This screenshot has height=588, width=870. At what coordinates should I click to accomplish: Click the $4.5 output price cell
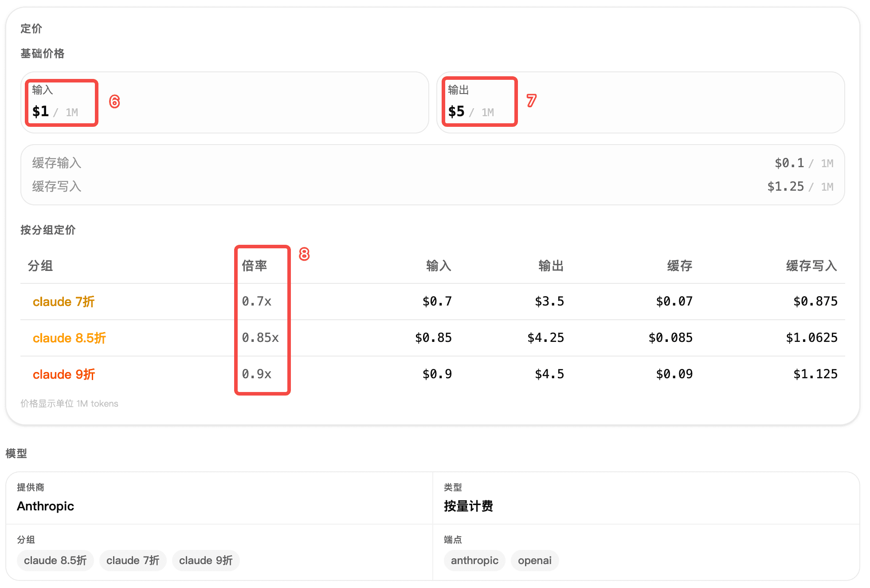pos(549,374)
